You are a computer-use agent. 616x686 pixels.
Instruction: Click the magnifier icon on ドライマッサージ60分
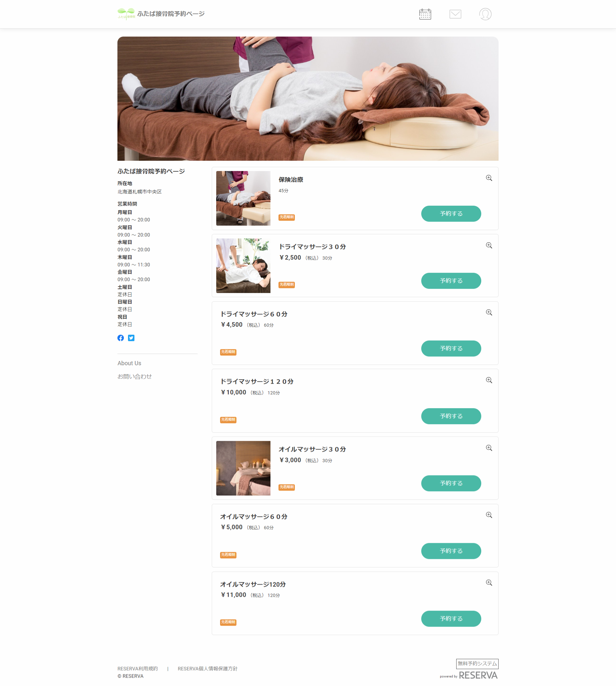[x=489, y=313]
